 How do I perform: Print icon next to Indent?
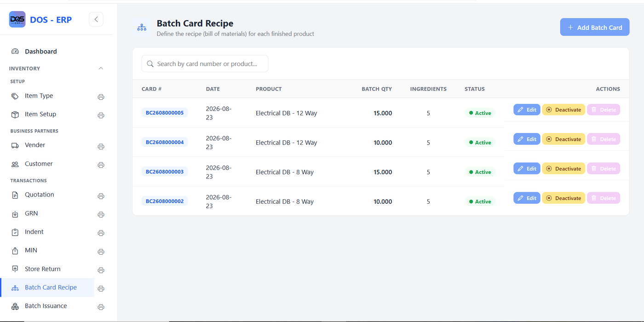tap(101, 233)
